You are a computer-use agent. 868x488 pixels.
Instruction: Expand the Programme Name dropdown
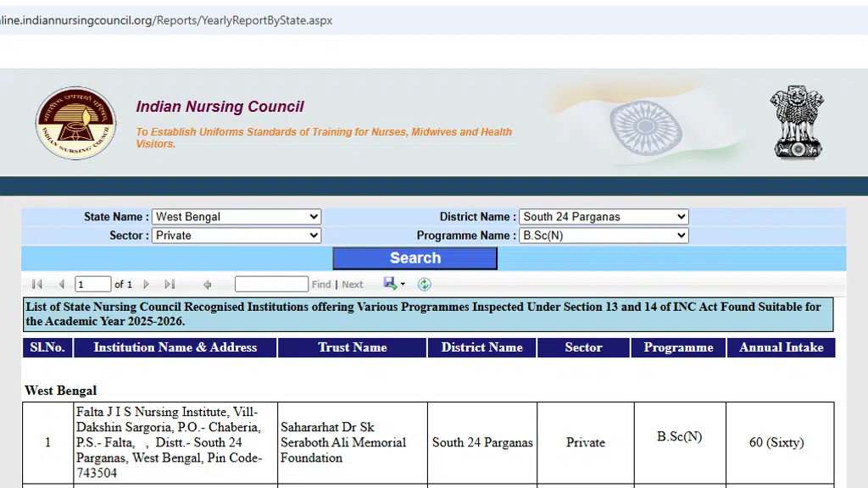click(604, 236)
